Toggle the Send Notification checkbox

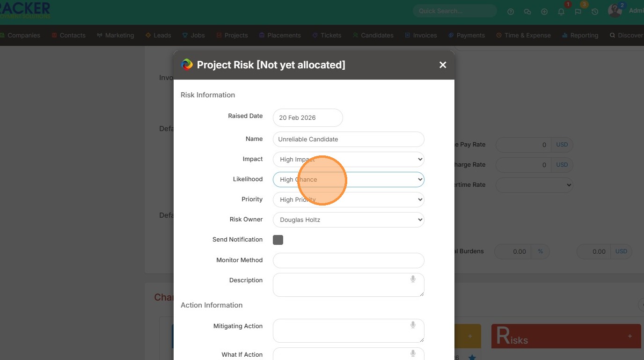point(278,240)
